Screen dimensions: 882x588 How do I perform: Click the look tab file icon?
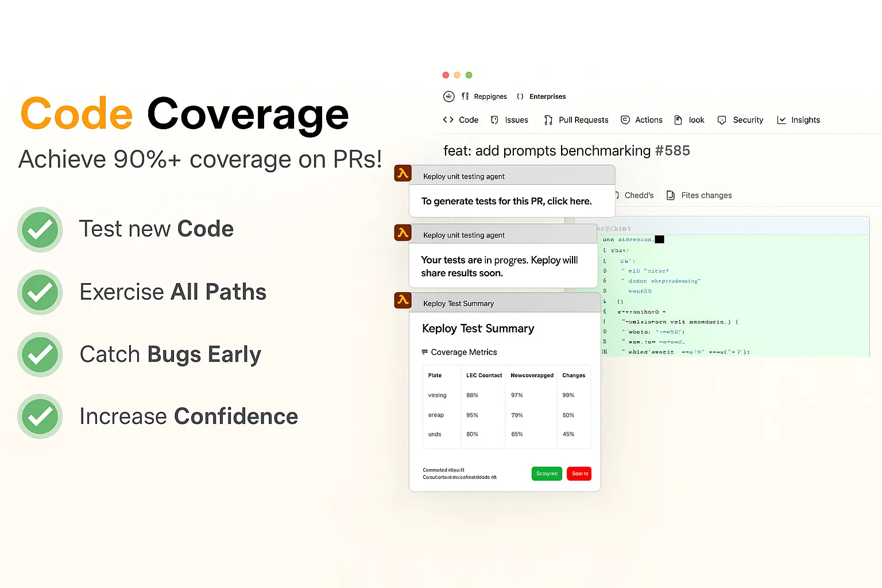click(x=678, y=120)
